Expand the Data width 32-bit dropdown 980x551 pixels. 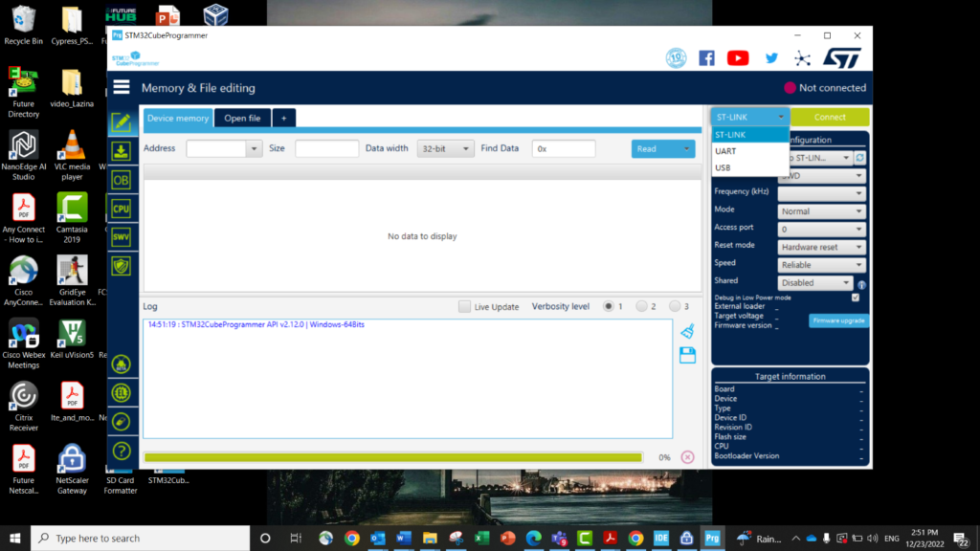click(x=445, y=149)
